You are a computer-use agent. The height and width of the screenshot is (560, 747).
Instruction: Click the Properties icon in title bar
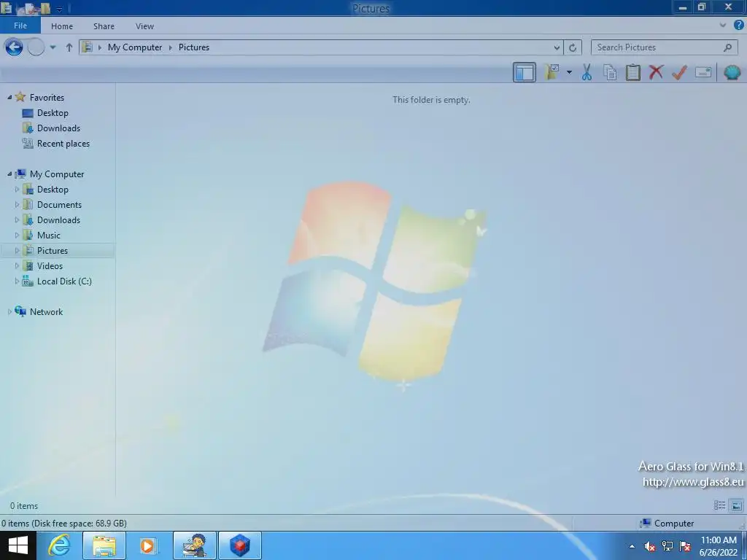click(x=29, y=9)
